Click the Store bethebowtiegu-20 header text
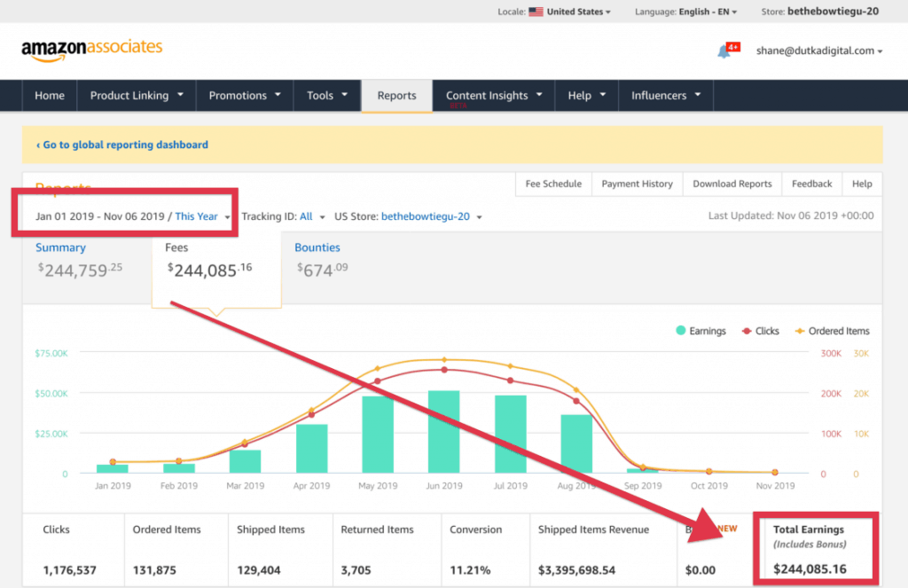 pyautogui.click(x=820, y=11)
